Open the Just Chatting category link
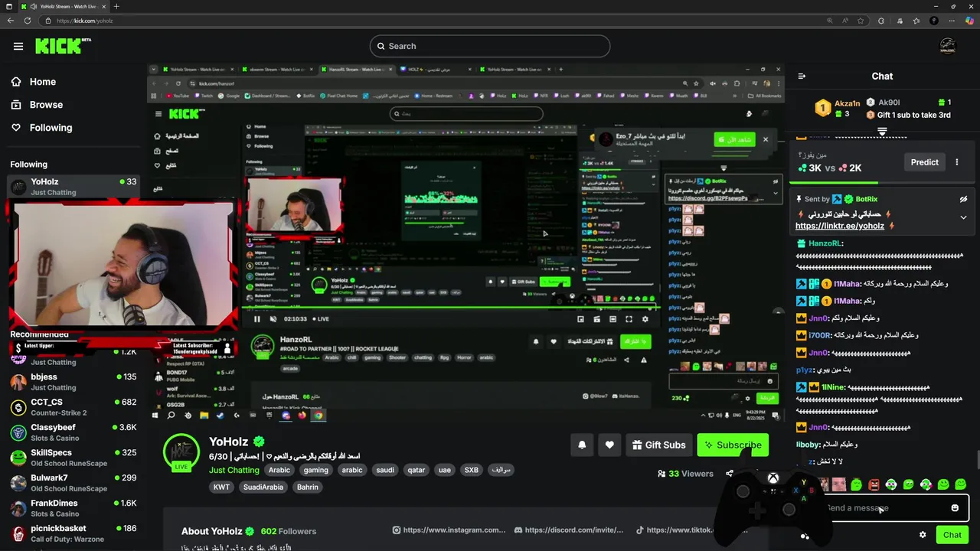Viewport: 980px width, 551px height. point(234,470)
